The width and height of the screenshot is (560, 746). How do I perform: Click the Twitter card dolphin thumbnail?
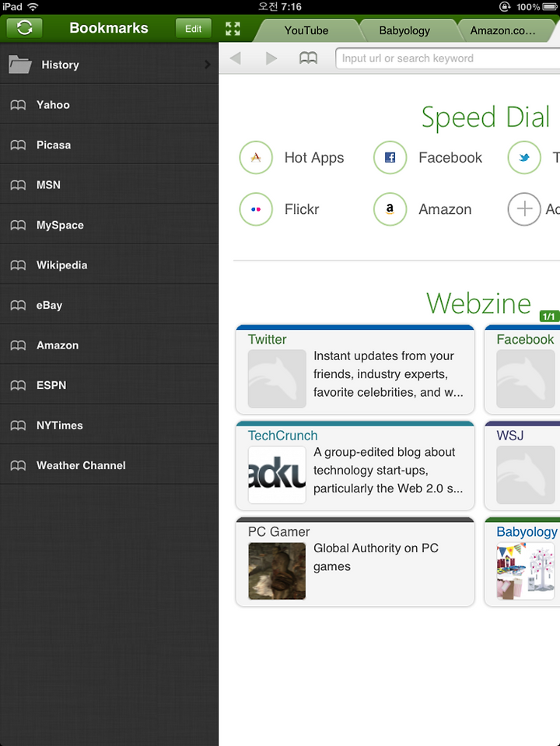[x=277, y=379]
